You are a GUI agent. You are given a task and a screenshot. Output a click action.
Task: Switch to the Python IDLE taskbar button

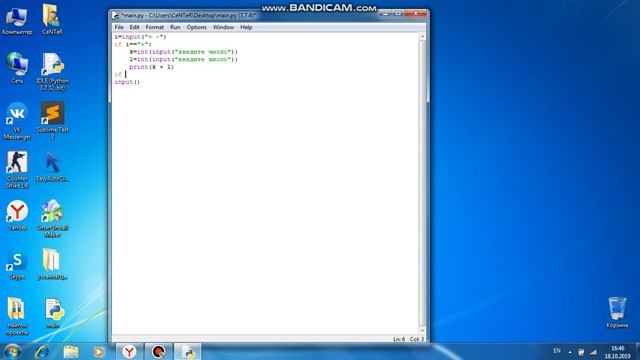click(187, 351)
